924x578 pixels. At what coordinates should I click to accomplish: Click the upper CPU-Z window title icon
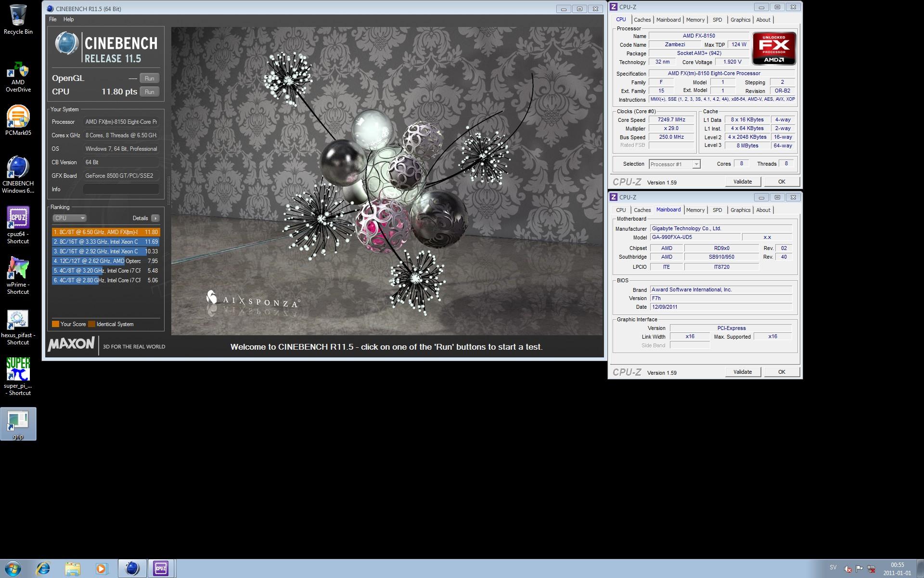coord(614,7)
